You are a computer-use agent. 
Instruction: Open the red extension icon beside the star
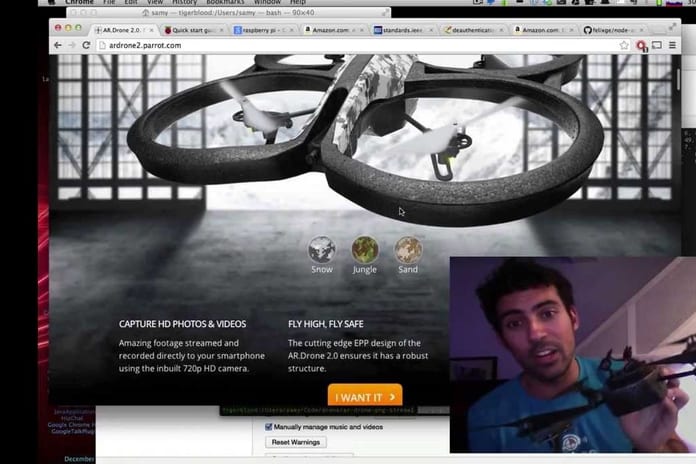[641, 46]
